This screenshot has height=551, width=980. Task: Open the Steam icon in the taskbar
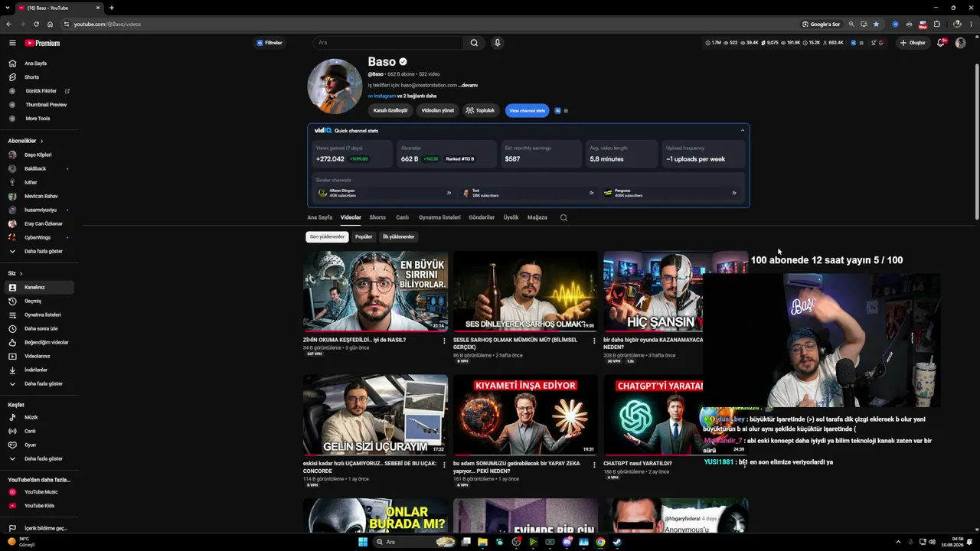tap(617, 542)
